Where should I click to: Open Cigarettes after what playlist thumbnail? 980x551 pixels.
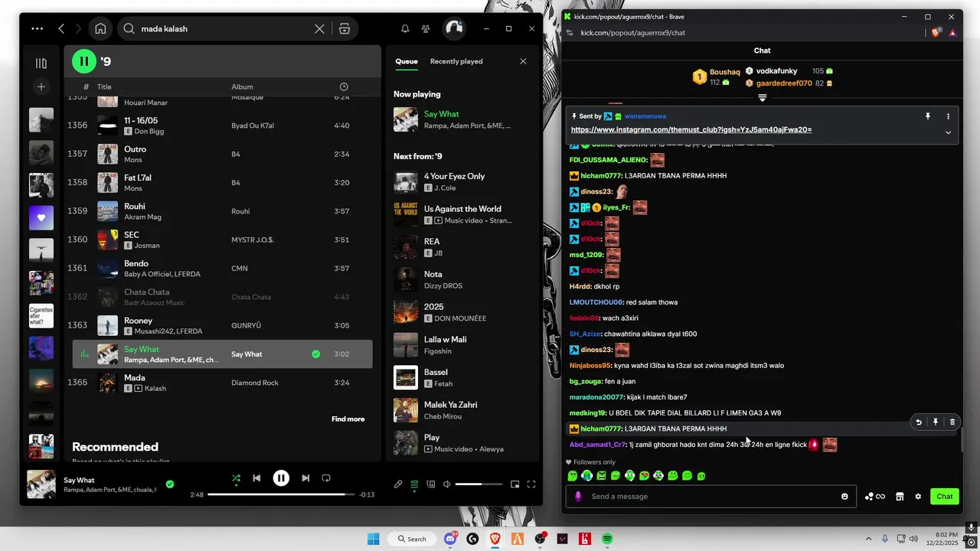coord(41,315)
